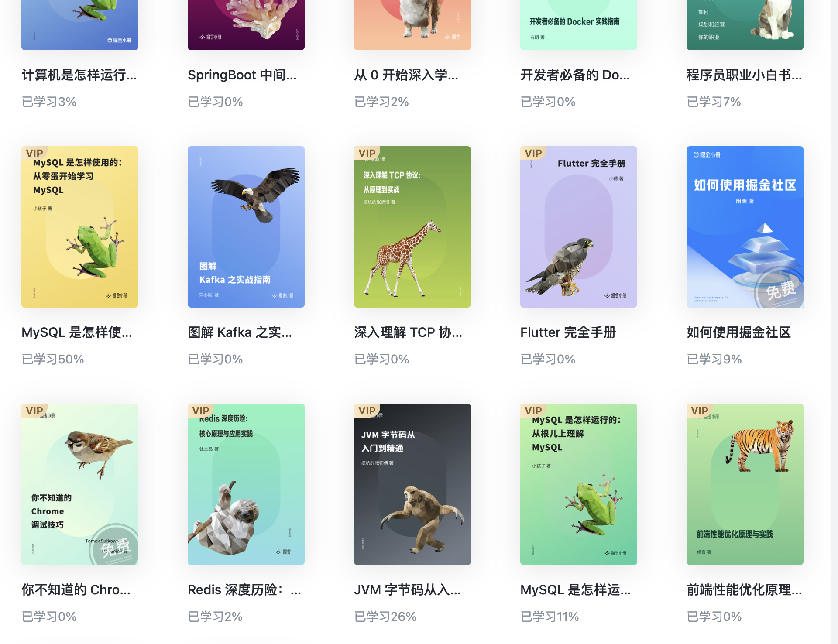Screen dimensions: 838x644
Task: Open the 图解 Kafka 之实战指南 eagle cover
Action: click(x=246, y=227)
